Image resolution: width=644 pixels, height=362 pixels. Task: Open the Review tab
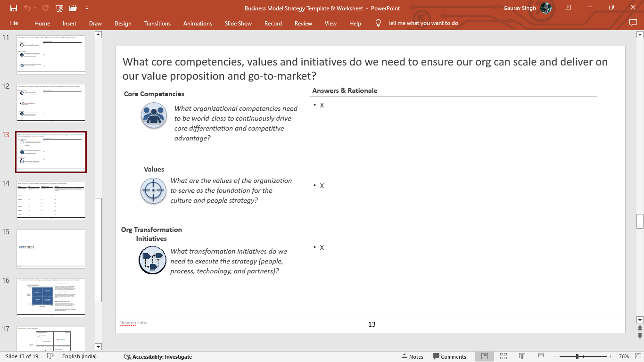pos(303,24)
